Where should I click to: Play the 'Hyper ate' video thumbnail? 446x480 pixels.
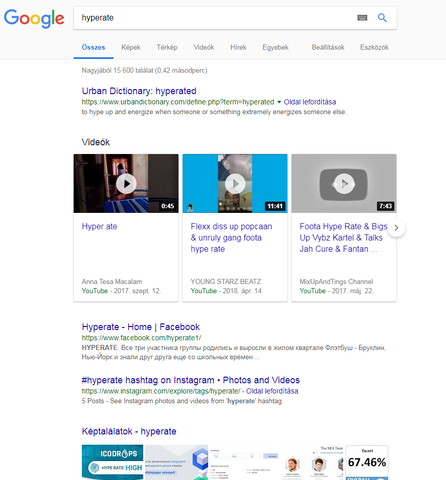coord(126,183)
